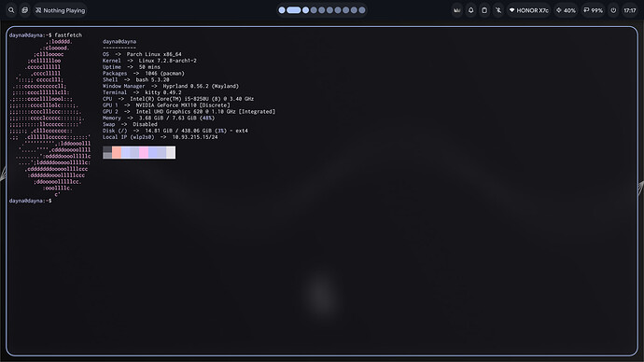Click the "dayna@dayna" fastfetch header
The image size is (644, 362).
pyautogui.click(x=119, y=41)
